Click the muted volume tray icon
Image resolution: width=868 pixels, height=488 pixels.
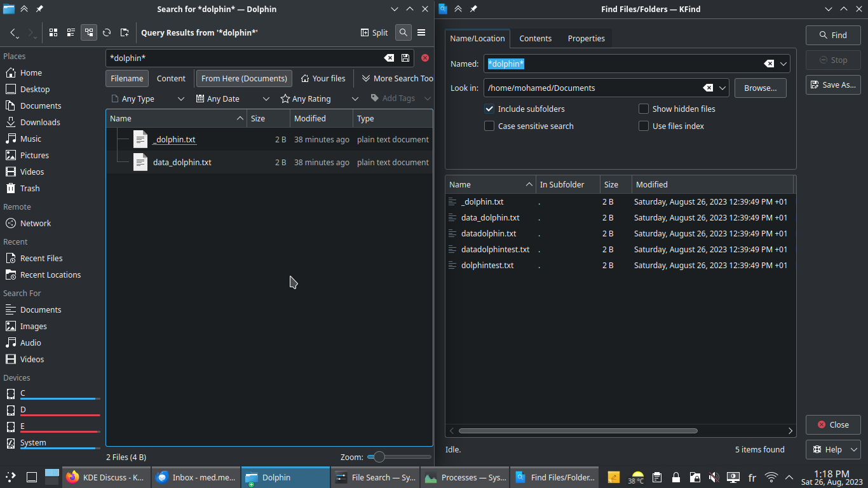[x=714, y=477]
